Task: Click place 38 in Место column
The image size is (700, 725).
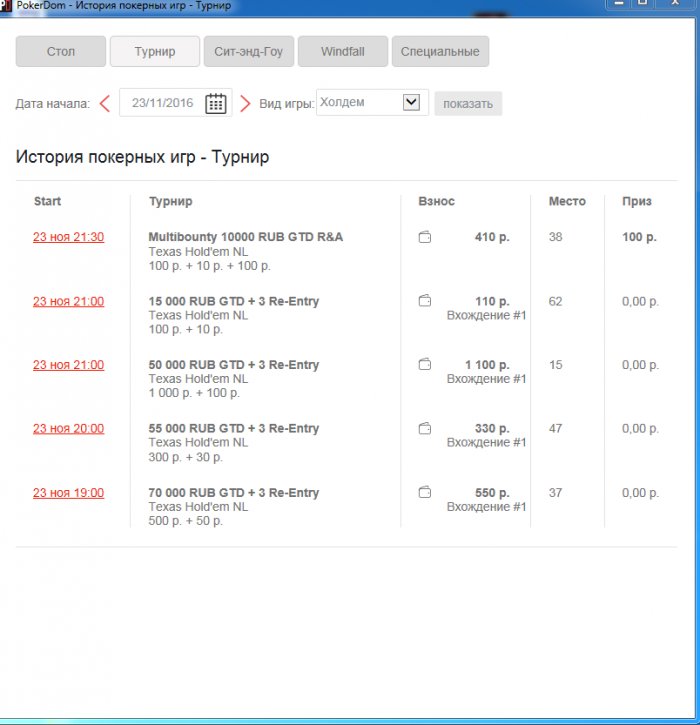Action: click(x=555, y=237)
